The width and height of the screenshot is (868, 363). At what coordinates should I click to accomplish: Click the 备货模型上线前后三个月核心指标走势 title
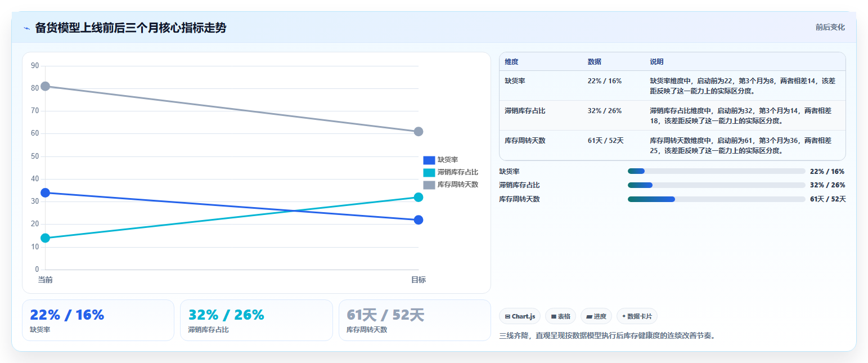point(131,28)
